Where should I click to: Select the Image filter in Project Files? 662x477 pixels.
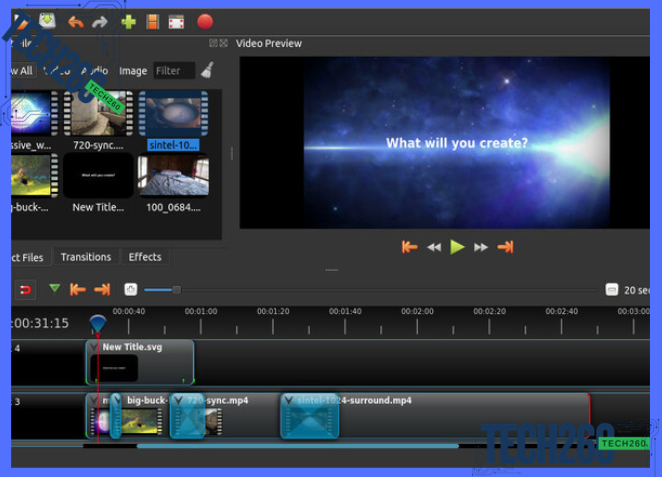coord(133,71)
